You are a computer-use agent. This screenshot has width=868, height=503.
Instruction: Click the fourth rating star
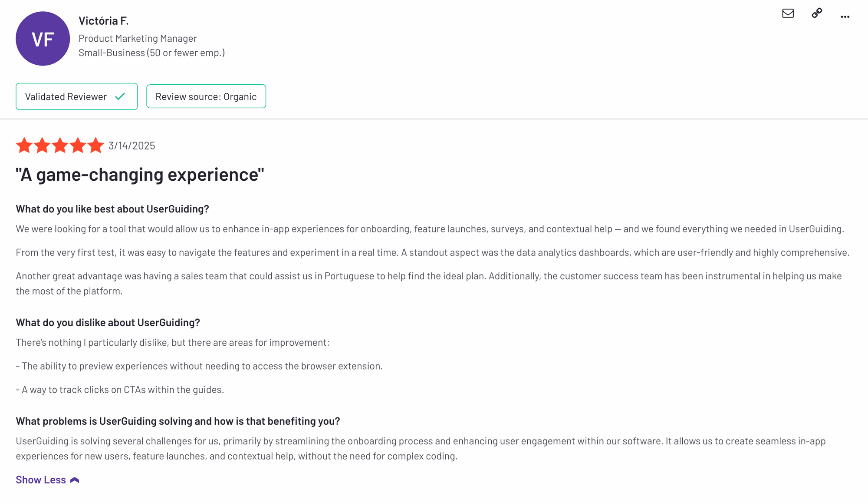(78, 146)
